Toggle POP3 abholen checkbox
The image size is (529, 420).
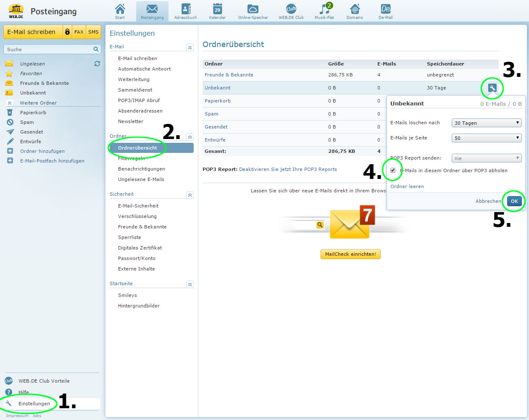(x=393, y=171)
